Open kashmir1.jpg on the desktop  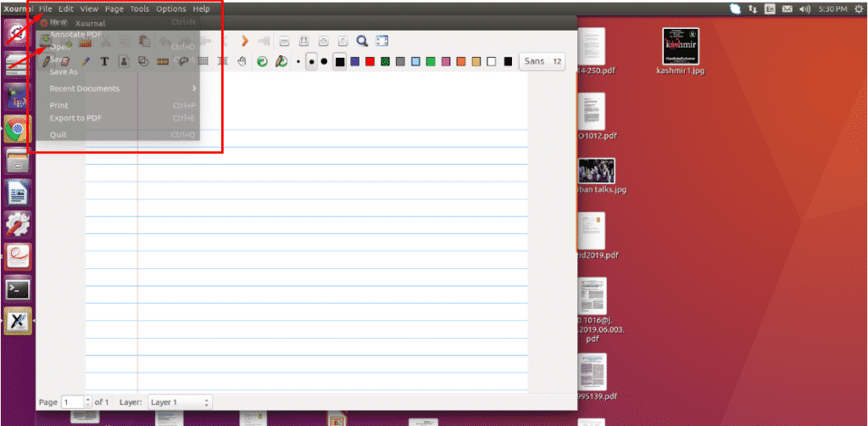pyautogui.click(x=679, y=45)
